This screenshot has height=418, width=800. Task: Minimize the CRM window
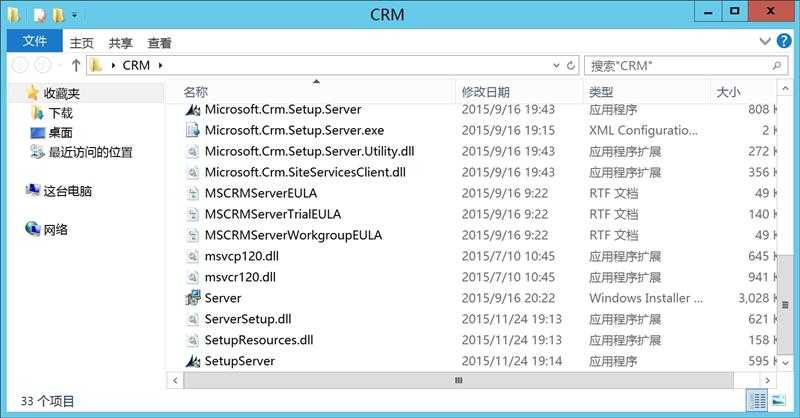click(708, 12)
